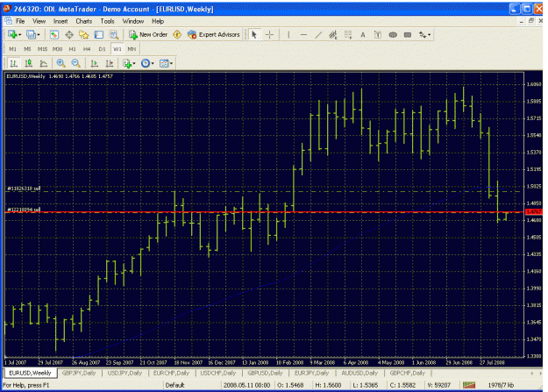Select the #11826318 sell order line label
This screenshot has height=392, width=548.
point(24,189)
